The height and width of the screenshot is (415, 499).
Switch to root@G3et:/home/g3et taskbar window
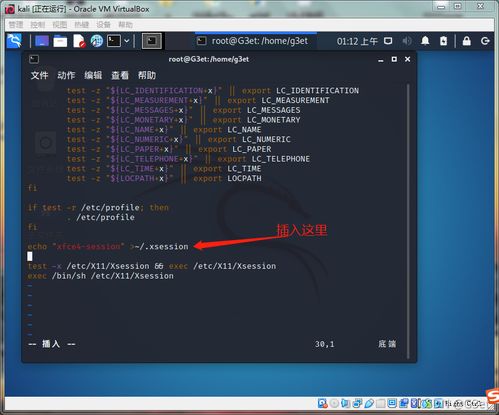coord(256,41)
